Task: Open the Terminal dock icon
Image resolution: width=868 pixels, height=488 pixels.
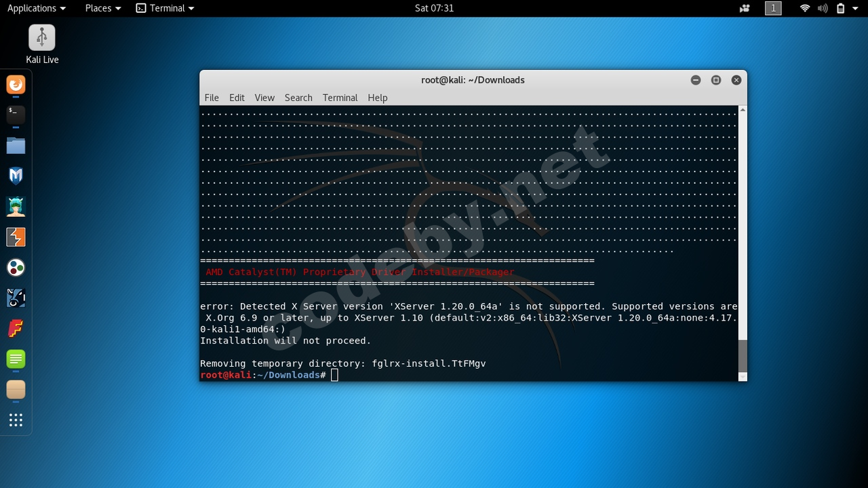Action: click(x=16, y=115)
